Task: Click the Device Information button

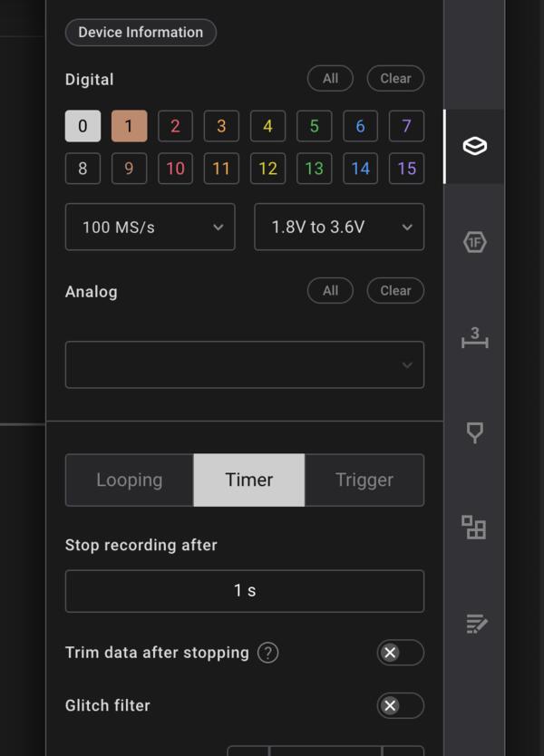Action: click(141, 33)
